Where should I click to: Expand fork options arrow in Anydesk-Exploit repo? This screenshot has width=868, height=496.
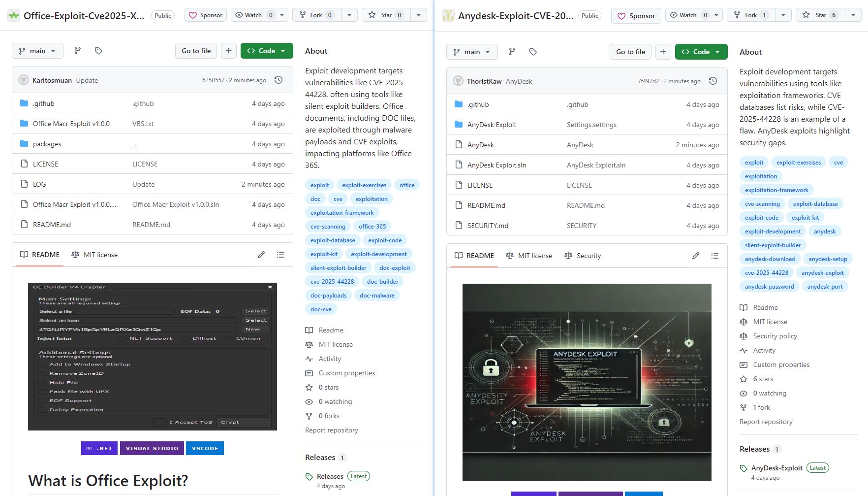[x=783, y=15]
